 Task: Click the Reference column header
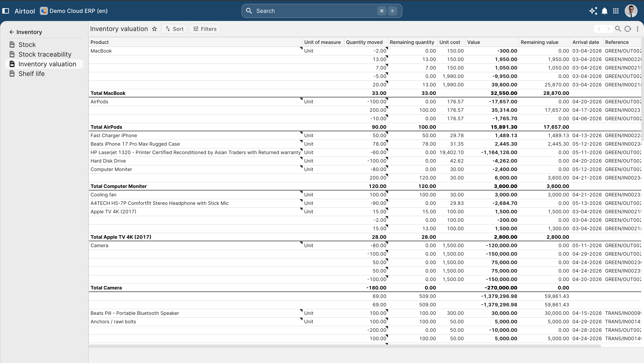pyautogui.click(x=622, y=42)
